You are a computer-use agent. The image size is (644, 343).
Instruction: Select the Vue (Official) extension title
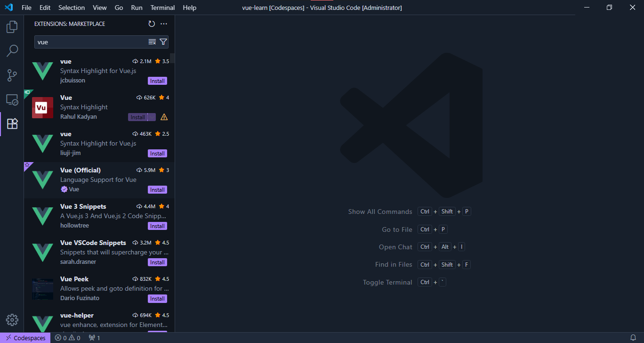tap(80, 170)
